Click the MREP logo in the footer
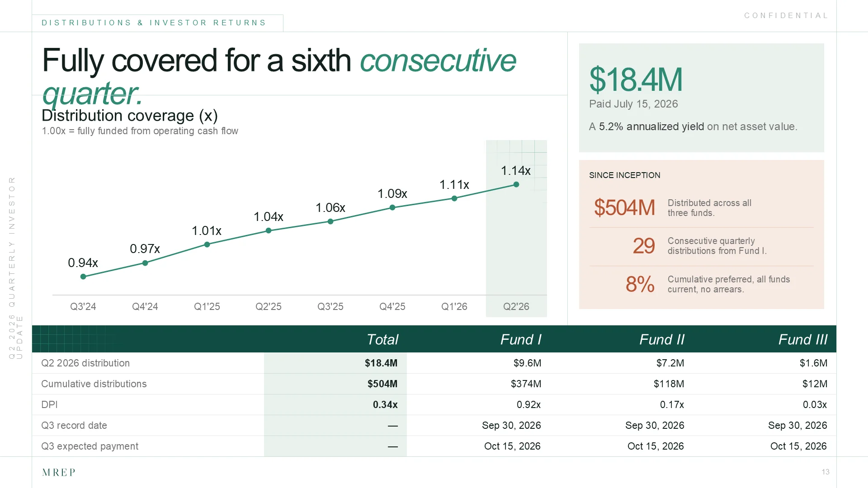The width and height of the screenshot is (868, 488). pyautogui.click(x=58, y=472)
